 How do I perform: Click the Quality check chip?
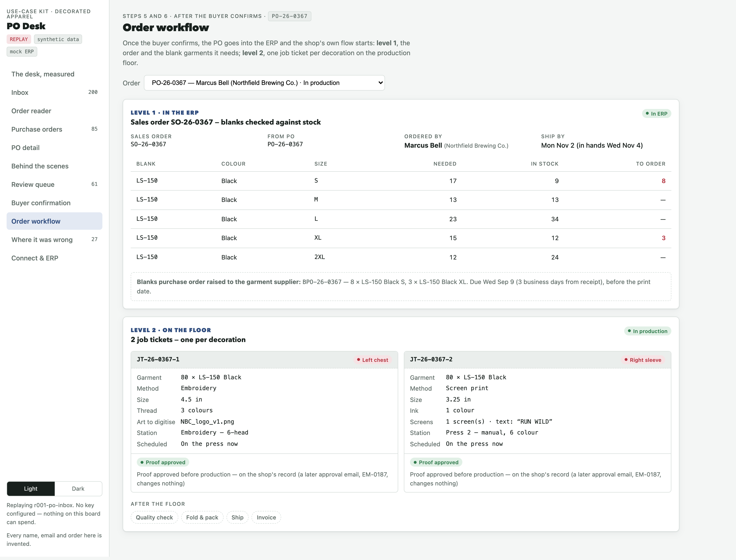click(x=154, y=517)
